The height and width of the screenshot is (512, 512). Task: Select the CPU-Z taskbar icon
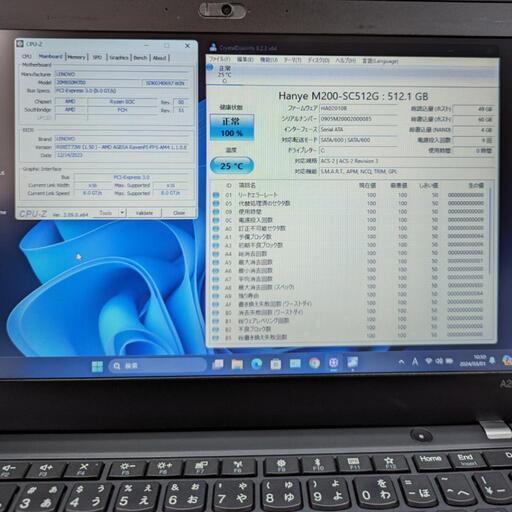[x=334, y=362]
